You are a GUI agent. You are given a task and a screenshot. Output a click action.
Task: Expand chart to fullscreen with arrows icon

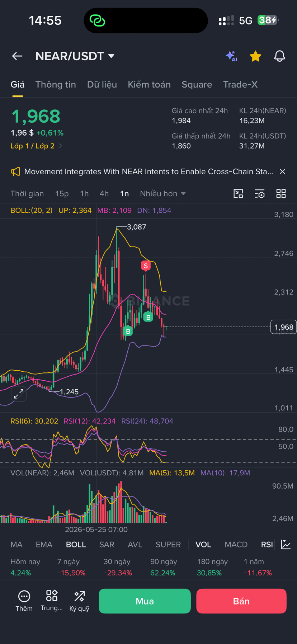tap(19, 394)
